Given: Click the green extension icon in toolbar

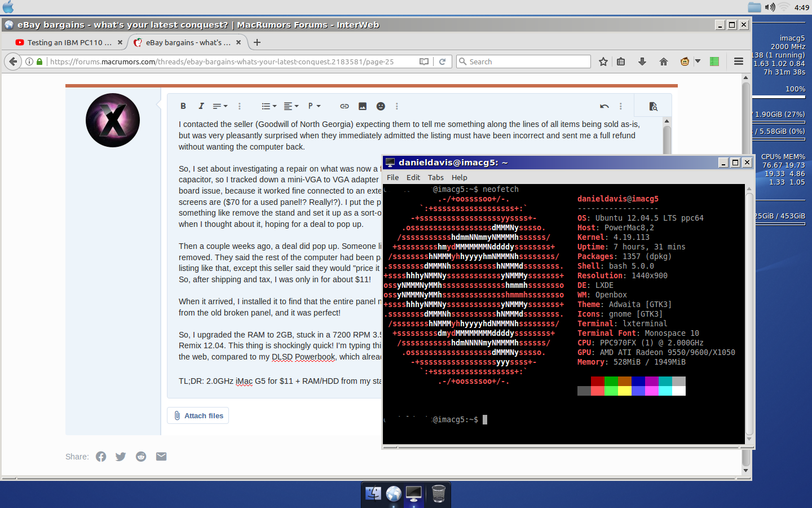Looking at the screenshot, I should click(x=714, y=62).
